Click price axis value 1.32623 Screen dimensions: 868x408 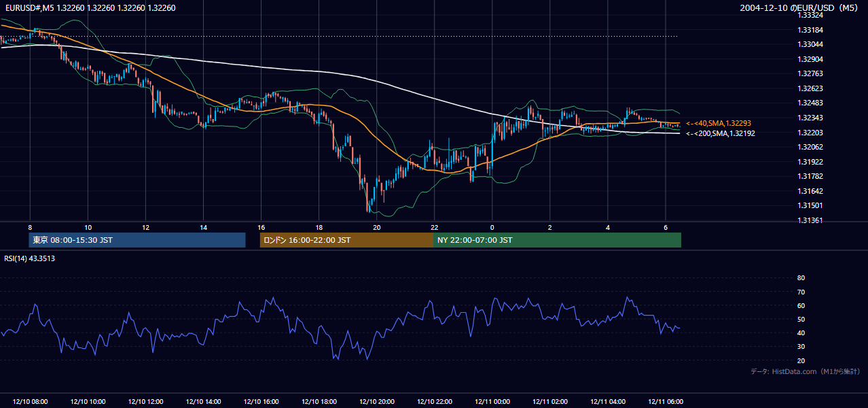coord(812,88)
